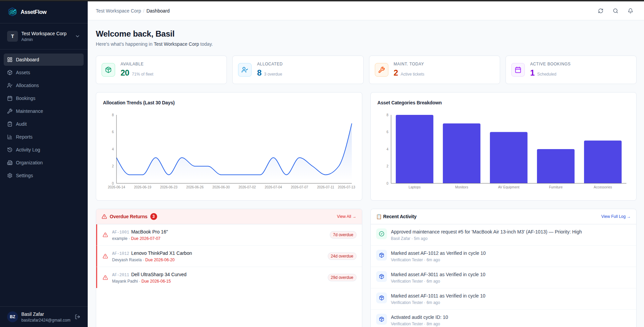
Task: Click the AssetFlow logo icon
Action: (x=13, y=12)
